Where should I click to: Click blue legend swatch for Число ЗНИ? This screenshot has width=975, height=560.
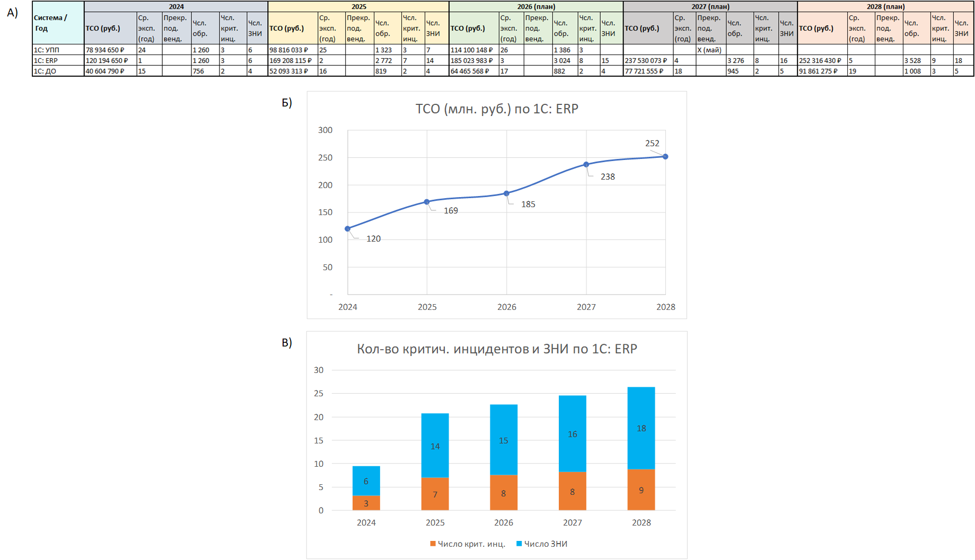click(x=519, y=544)
